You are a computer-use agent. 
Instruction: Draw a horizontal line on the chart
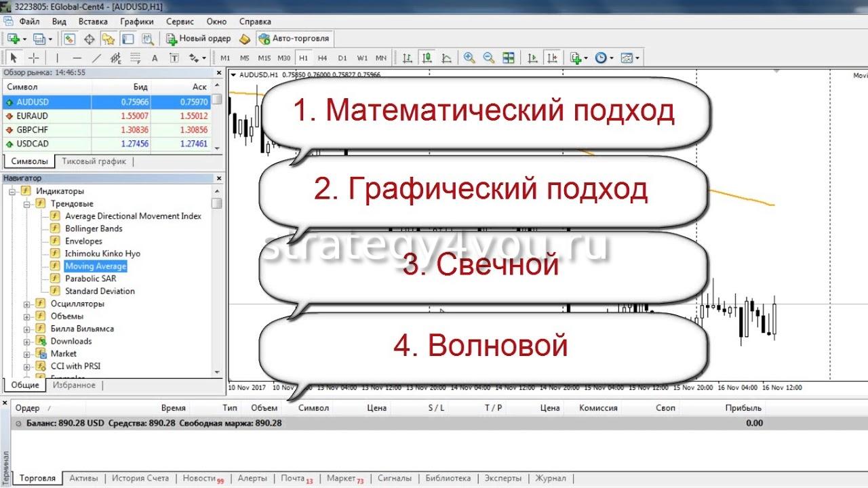[77, 58]
